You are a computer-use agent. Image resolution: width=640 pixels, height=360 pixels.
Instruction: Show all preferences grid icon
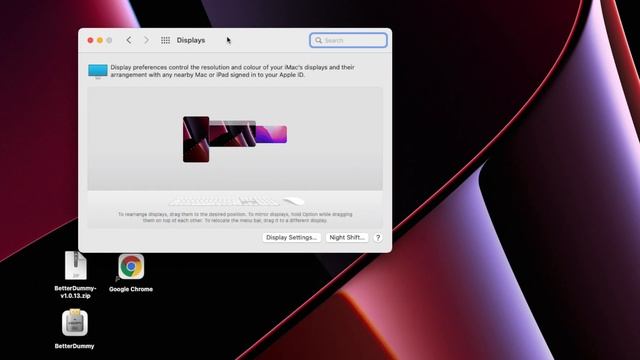[x=165, y=40]
